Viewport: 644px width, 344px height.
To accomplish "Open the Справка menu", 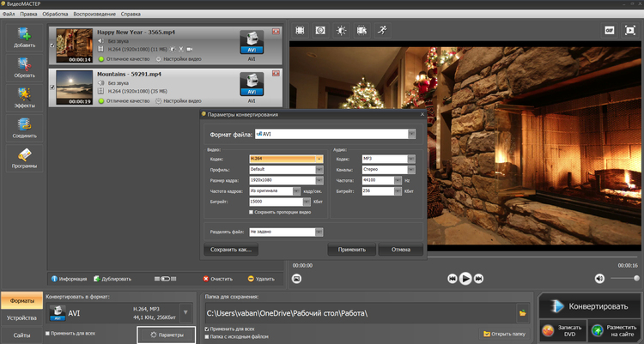I will click(131, 14).
